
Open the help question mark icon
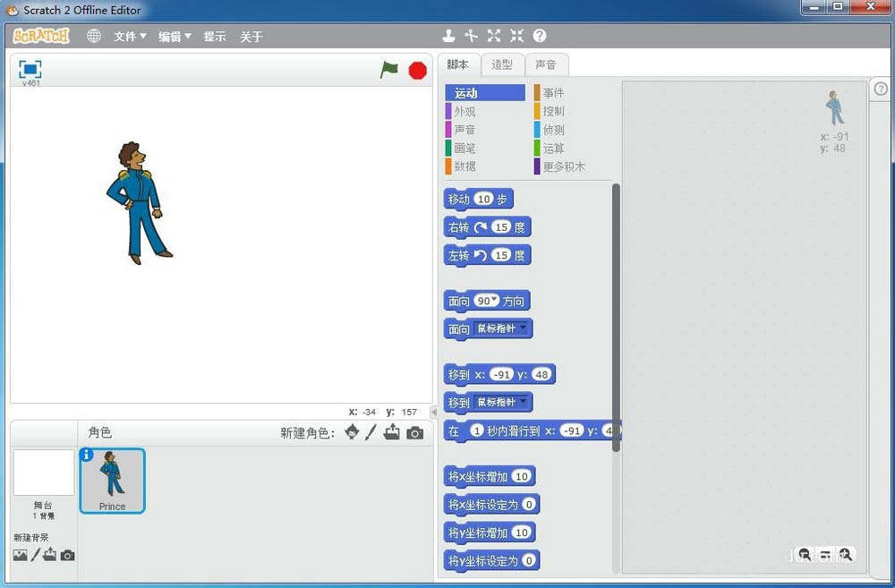[538, 36]
